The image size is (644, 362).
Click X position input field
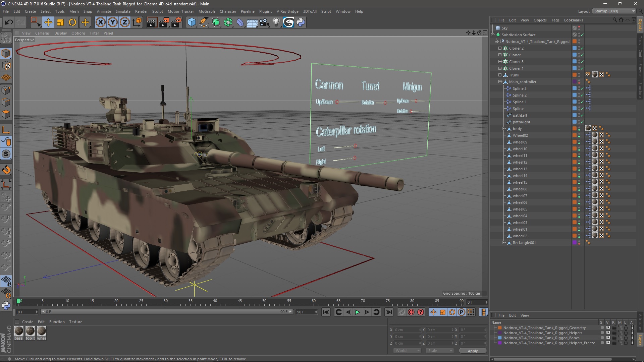[407, 330]
